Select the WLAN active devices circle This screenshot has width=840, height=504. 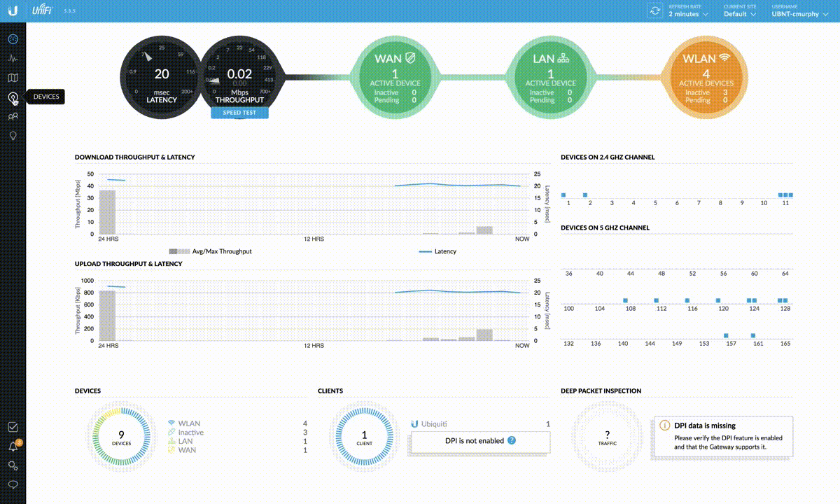706,76
